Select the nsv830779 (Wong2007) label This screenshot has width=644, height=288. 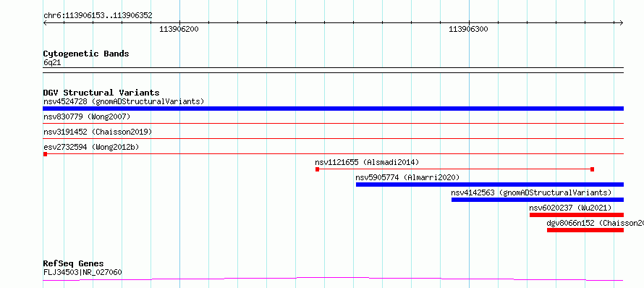[87, 117]
